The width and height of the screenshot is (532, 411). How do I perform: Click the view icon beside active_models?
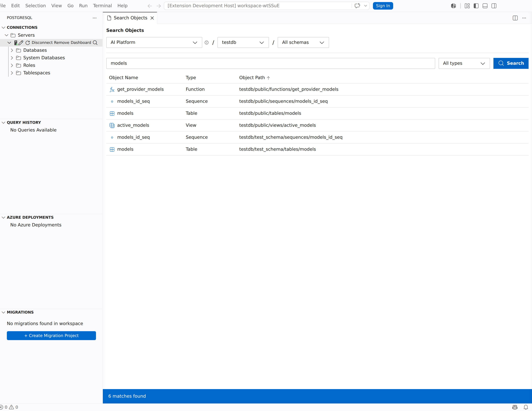112,125
